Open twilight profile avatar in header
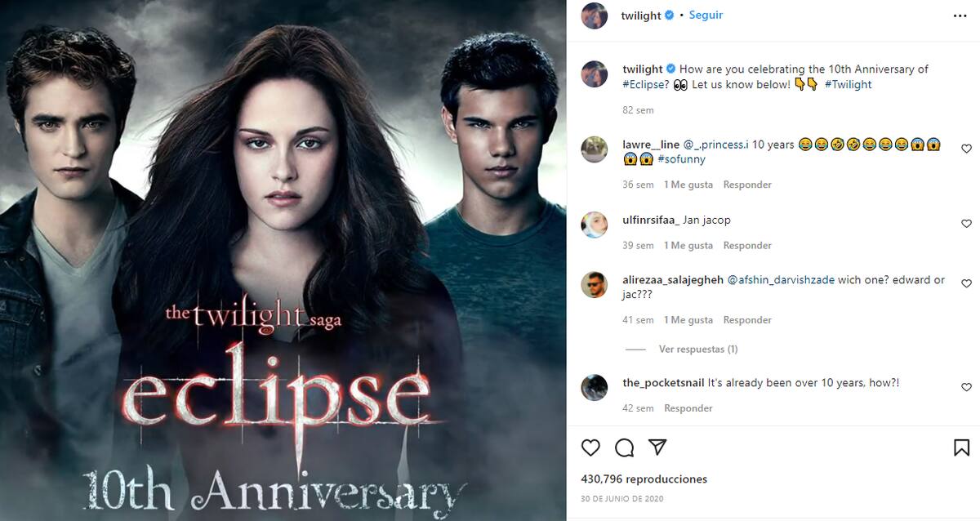 coord(594,16)
